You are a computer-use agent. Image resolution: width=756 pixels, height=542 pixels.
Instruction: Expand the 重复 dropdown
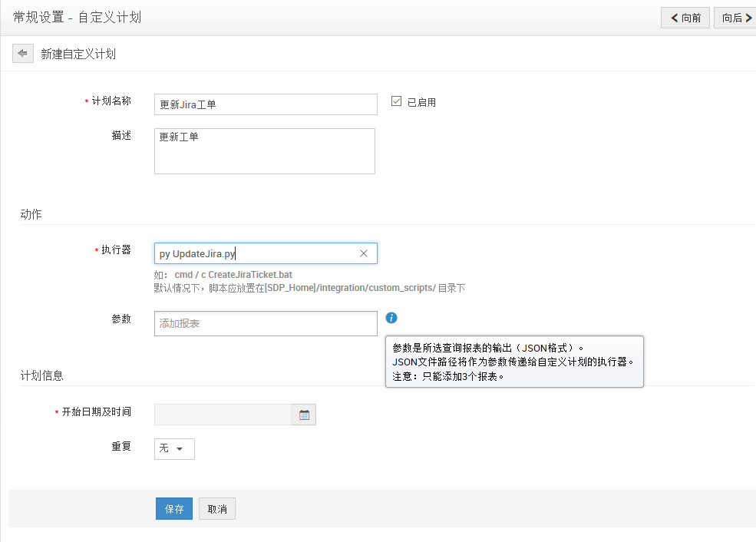click(x=174, y=448)
